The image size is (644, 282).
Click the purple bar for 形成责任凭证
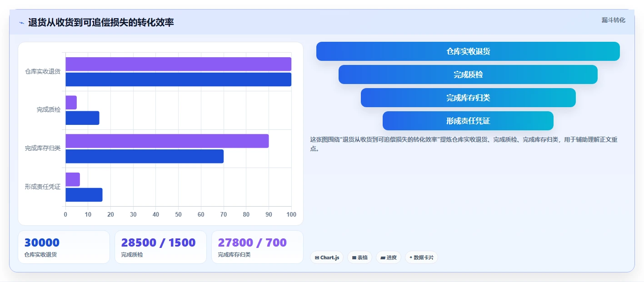73,179
